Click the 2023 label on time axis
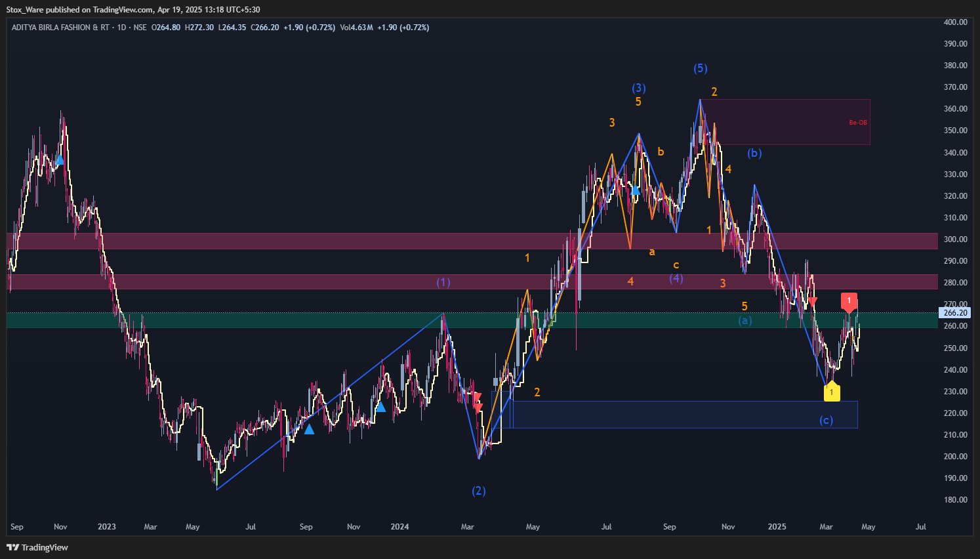Screen dimensions: 980x559 coord(106,527)
